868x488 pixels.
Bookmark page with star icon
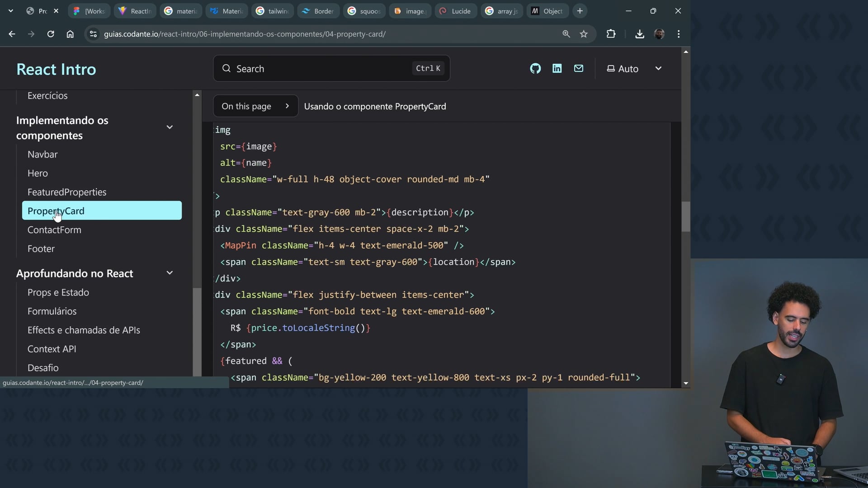(584, 34)
